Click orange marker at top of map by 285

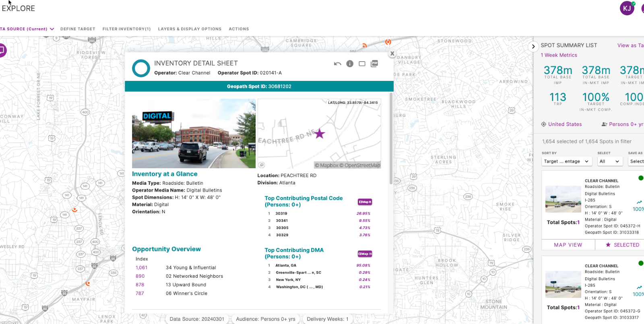[388, 42]
